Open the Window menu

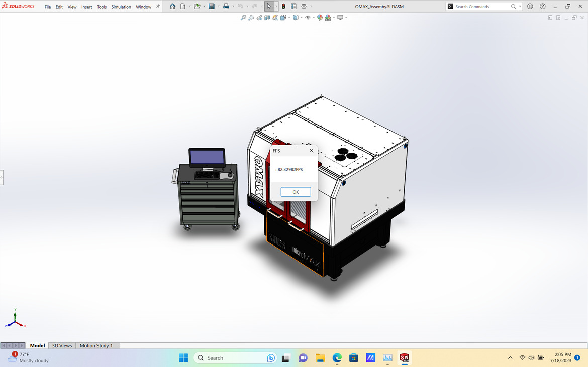pyautogui.click(x=144, y=7)
